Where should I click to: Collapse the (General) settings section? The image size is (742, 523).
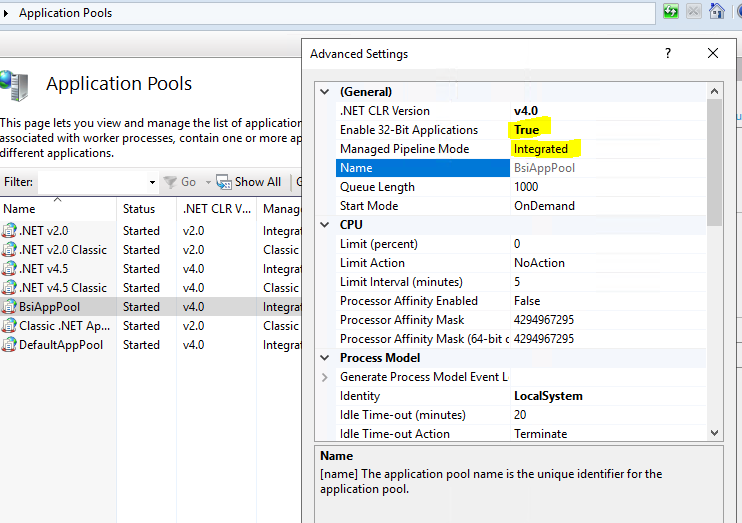click(x=324, y=92)
